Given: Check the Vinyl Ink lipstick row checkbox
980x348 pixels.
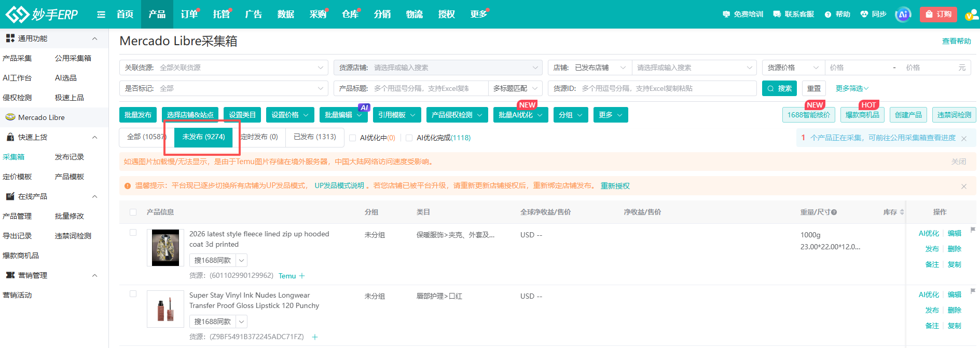Looking at the screenshot, I should click(x=133, y=294).
